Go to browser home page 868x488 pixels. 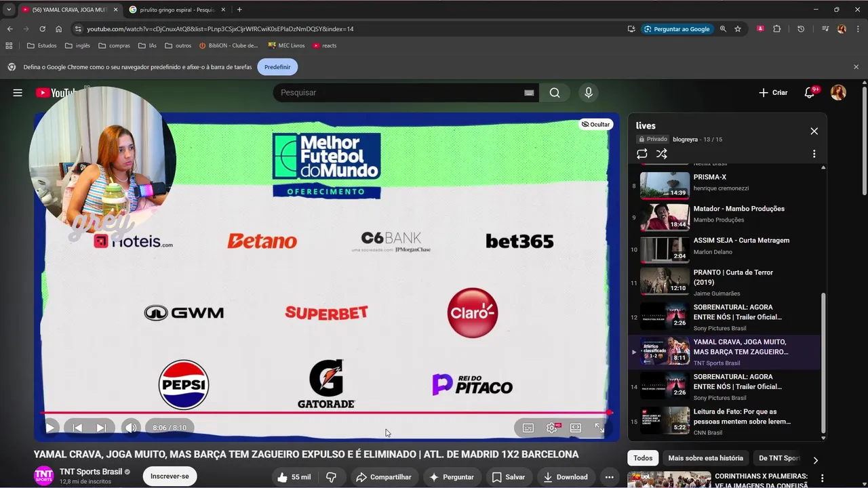coord(59,29)
